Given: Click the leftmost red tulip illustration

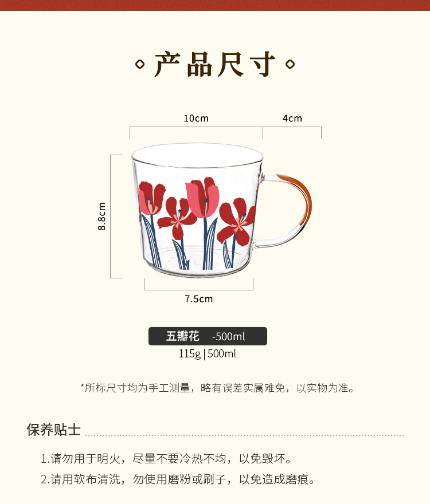Looking at the screenshot, I should [x=151, y=199].
